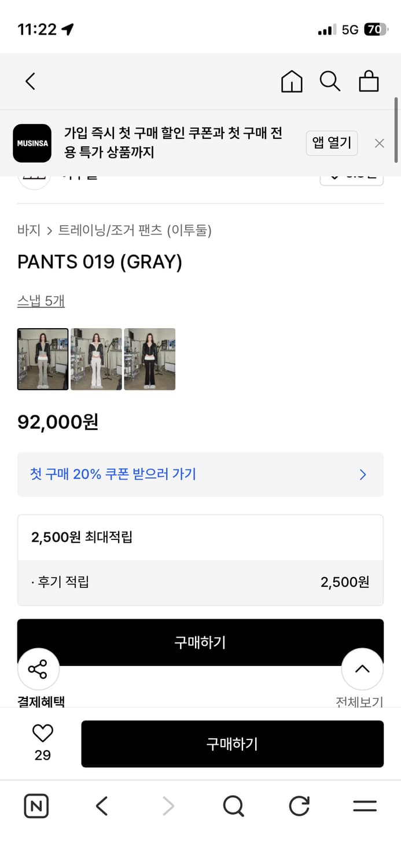Tap the black 구매하기 purchase button

[x=233, y=744]
